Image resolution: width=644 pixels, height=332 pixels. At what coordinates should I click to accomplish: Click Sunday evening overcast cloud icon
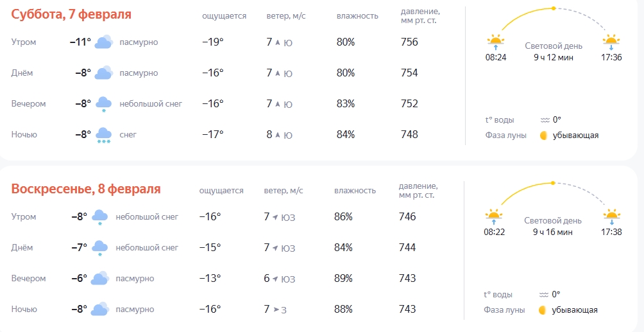click(x=100, y=279)
